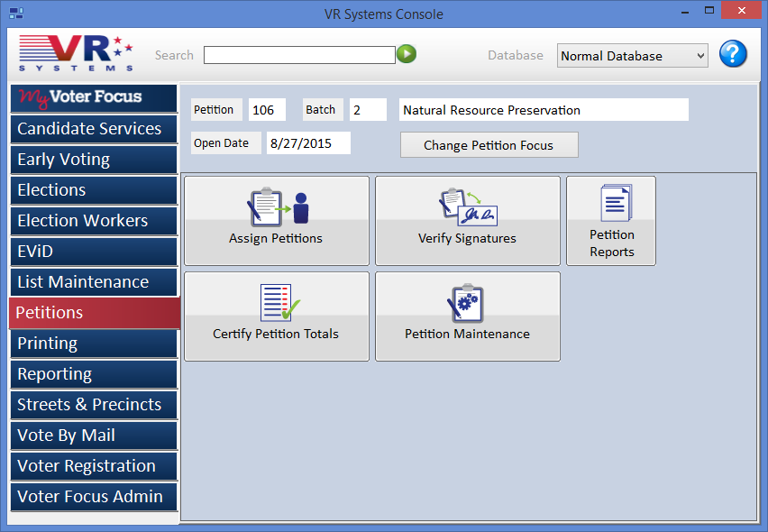Click the Batch number field
The height and width of the screenshot is (532, 768).
coord(368,110)
